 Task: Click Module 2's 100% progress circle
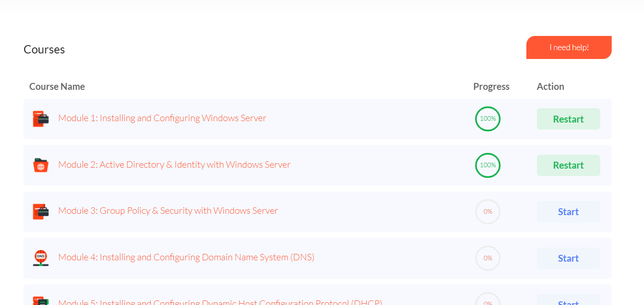[488, 165]
